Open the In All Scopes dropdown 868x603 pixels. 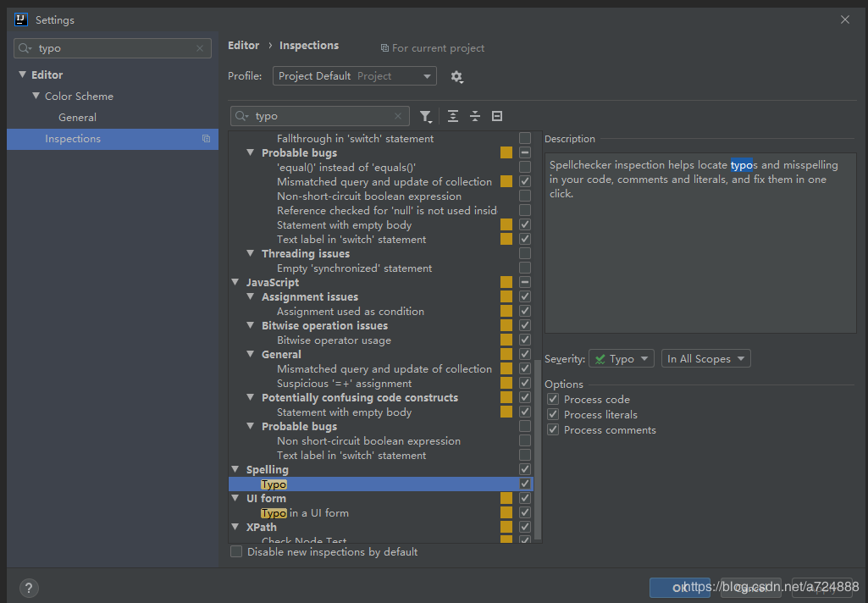[705, 359]
